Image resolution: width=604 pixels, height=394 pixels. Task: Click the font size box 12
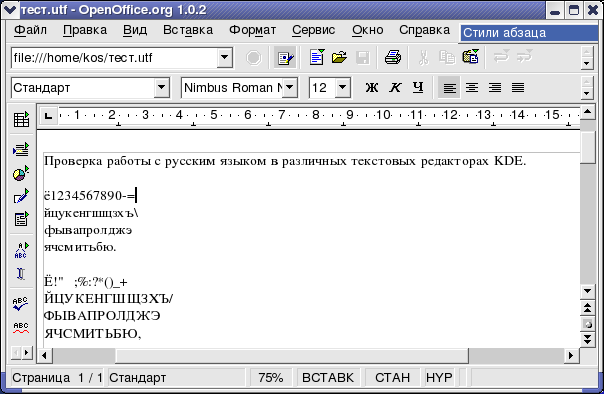323,88
